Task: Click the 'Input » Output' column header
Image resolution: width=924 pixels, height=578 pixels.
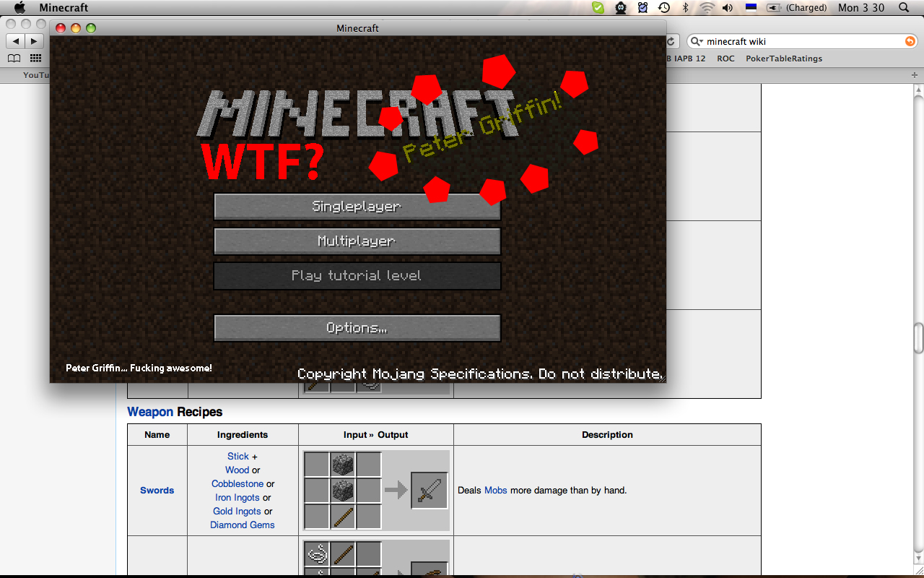Action: (x=376, y=435)
